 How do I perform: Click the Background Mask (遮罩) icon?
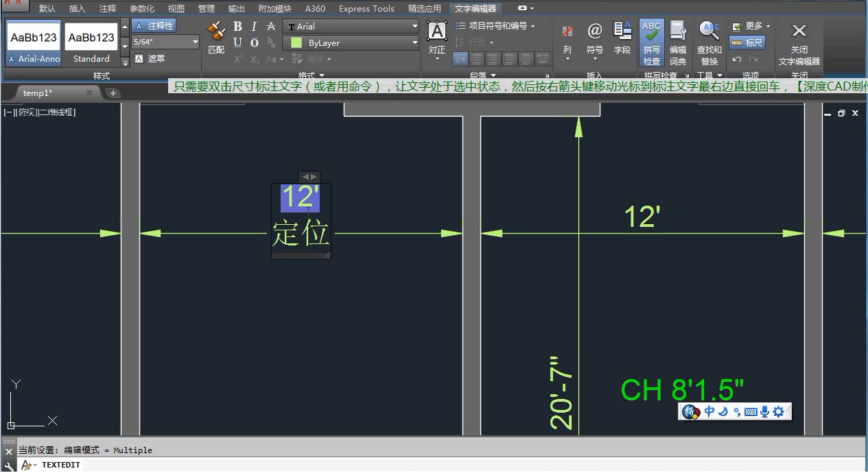coord(139,59)
